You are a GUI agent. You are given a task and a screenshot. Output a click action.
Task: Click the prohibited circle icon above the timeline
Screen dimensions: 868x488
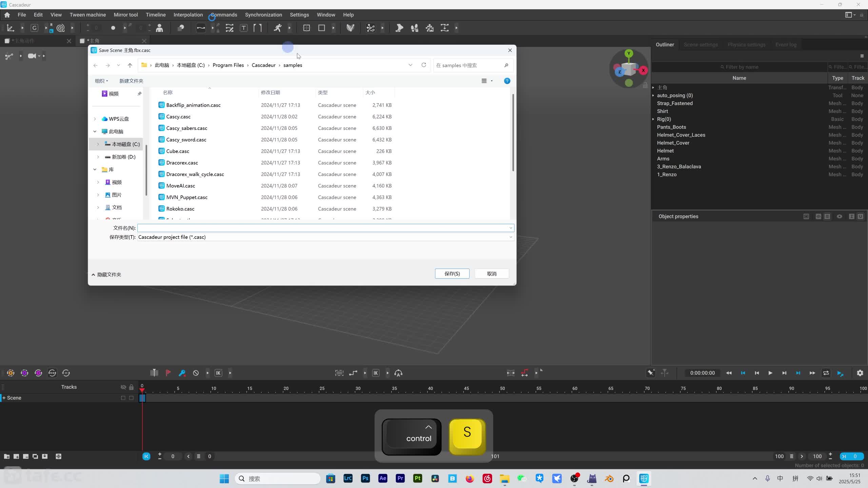tap(196, 373)
